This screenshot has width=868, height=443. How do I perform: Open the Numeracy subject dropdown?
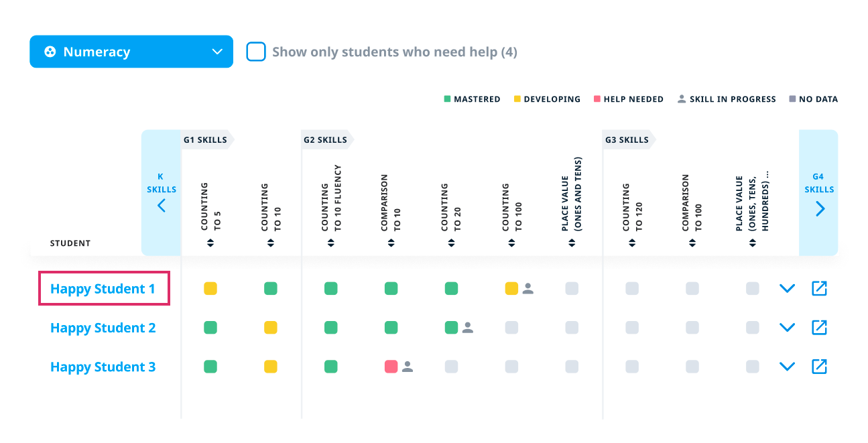point(131,52)
